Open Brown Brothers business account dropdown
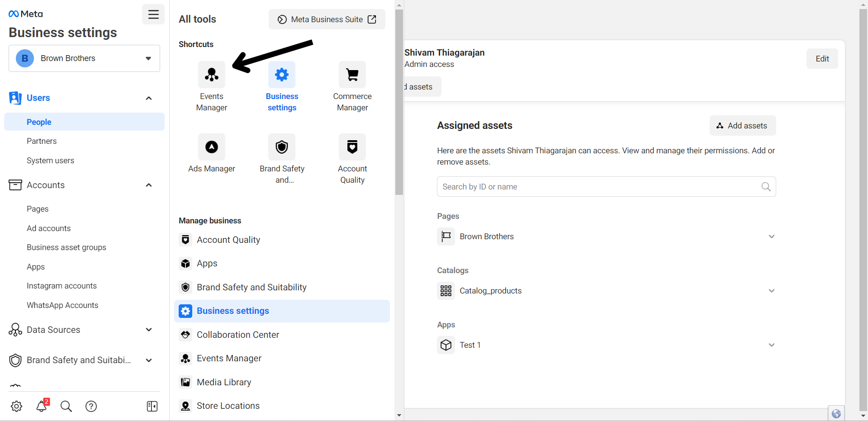This screenshot has width=868, height=421. pos(84,58)
